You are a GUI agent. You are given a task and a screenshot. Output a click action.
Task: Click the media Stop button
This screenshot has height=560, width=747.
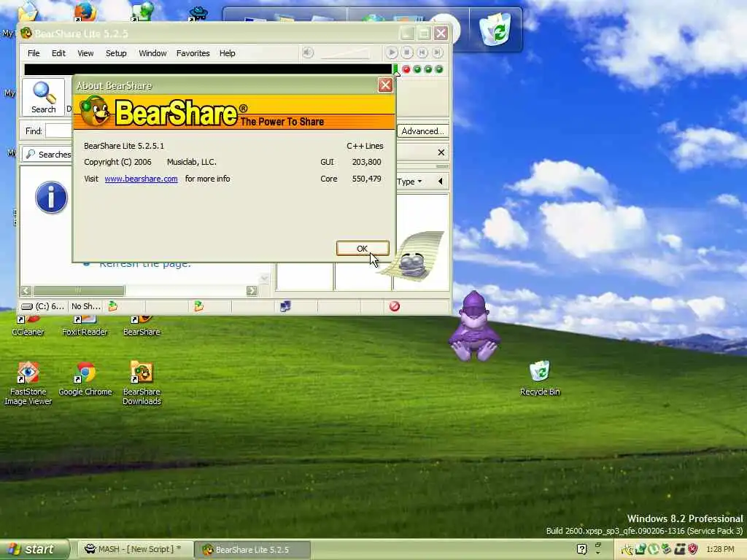click(x=407, y=52)
